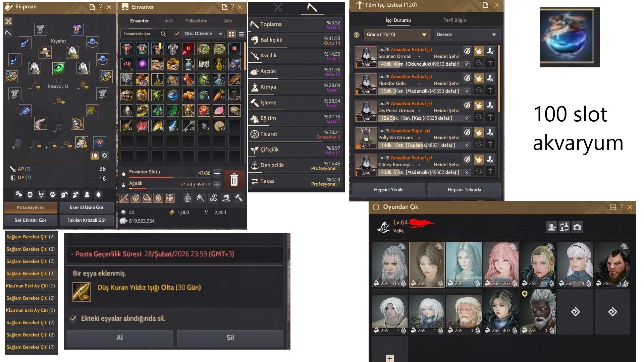The width and height of the screenshot is (644, 362).
Task: Select the pink-haired character portrait
Action: [x=501, y=265]
